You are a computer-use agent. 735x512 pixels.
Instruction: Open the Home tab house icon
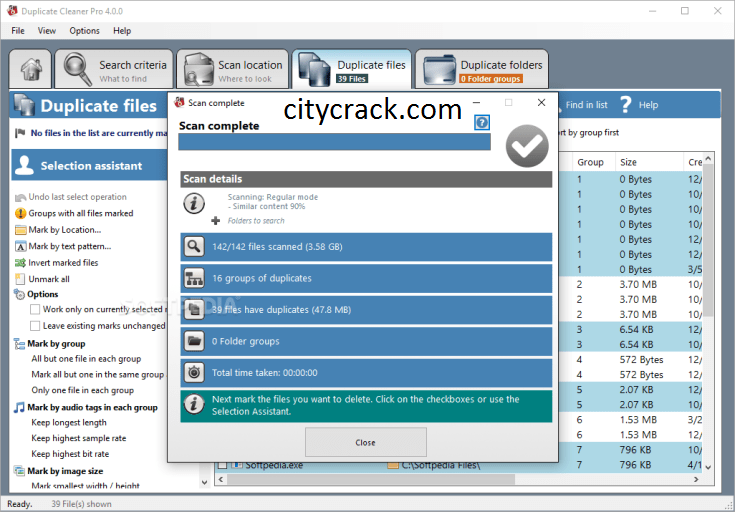pyautogui.click(x=31, y=69)
